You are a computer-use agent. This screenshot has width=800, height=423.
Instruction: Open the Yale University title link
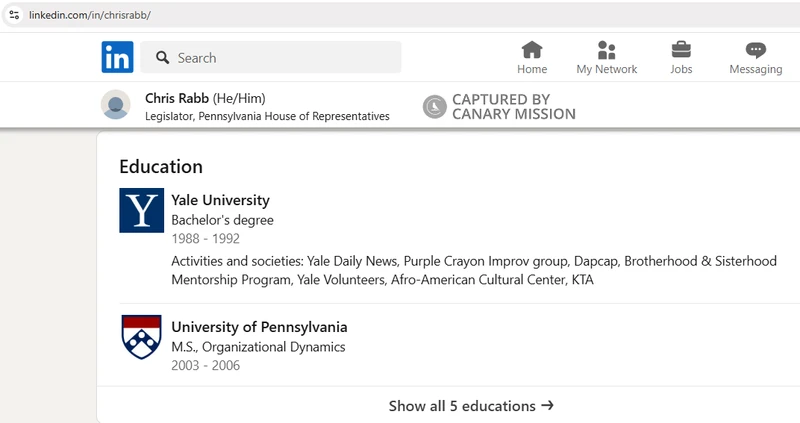(x=220, y=200)
